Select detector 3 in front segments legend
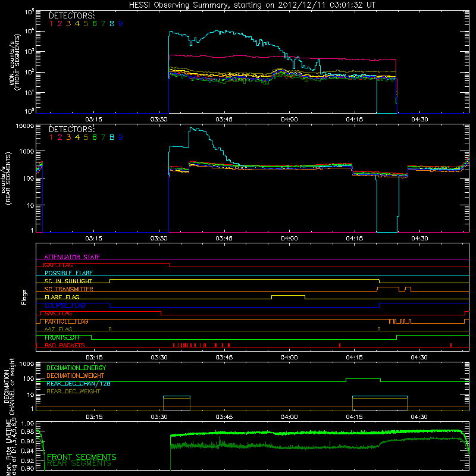Screen dimensions: 476x476 coord(68,24)
